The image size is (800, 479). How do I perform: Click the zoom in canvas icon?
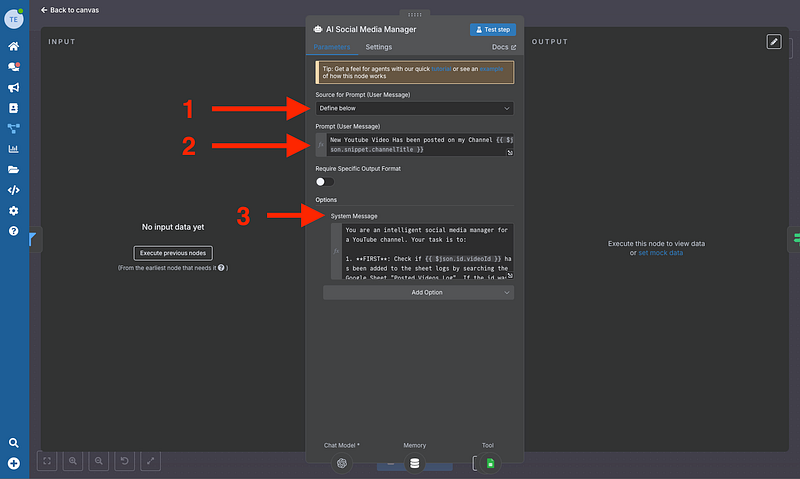click(72, 461)
